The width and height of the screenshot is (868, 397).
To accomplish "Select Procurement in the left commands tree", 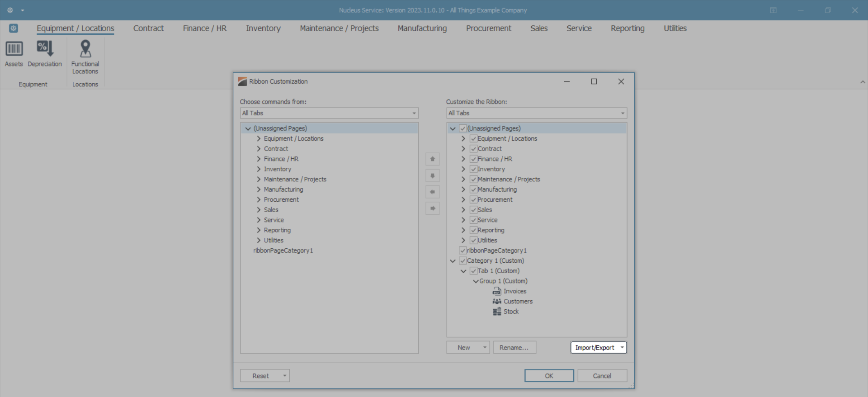I will (x=281, y=200).
